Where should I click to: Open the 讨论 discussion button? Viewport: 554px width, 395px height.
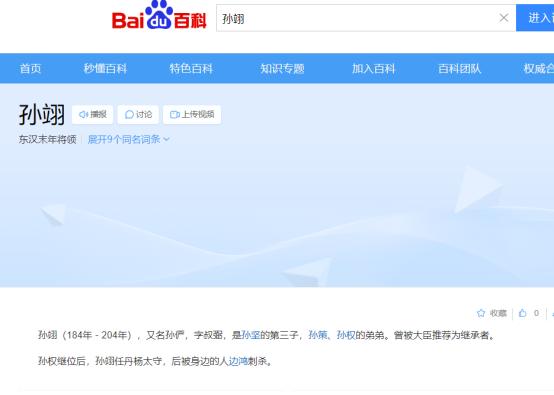click(x=138, y=114)
